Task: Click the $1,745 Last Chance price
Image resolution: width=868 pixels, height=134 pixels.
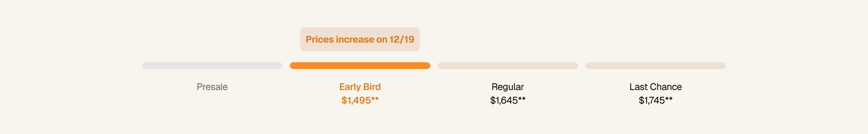Action: (652, 100)
